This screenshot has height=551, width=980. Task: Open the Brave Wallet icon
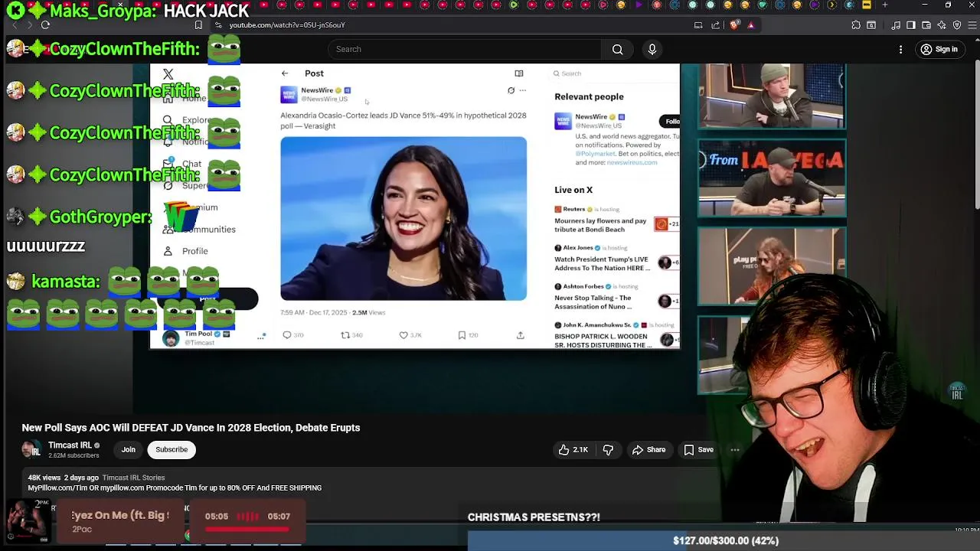coord(926,25)
